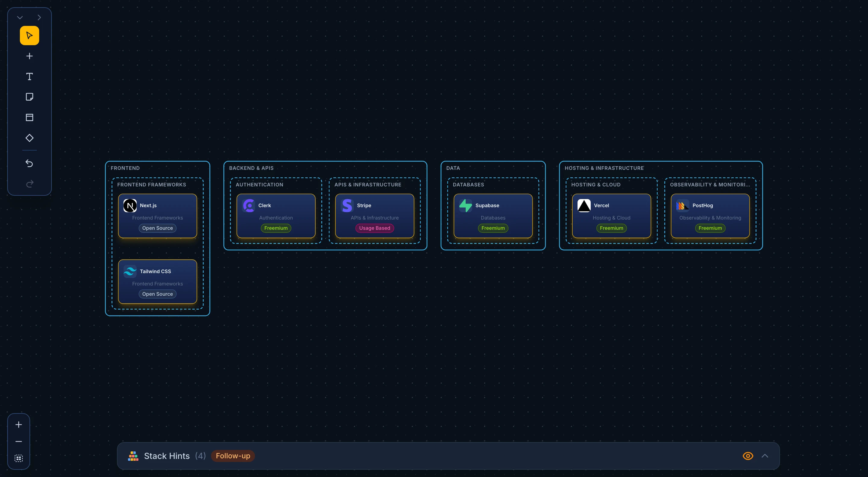Select the BACKEND & APIS group label
The width and height of the screenshot is (868, 477).
[251, 168]
